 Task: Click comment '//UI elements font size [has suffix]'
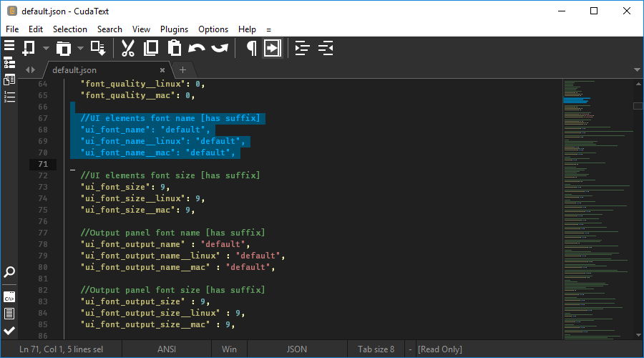[170, 175]
